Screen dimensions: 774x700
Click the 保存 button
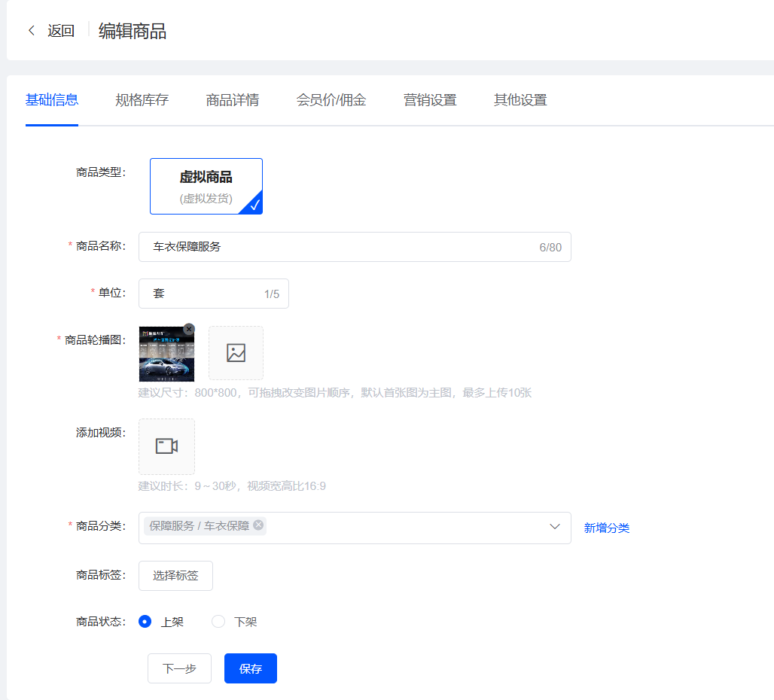(x=251, y=668)
